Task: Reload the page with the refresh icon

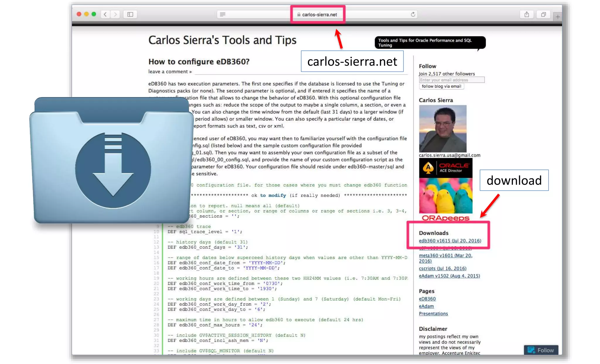Action: point(413,14)
